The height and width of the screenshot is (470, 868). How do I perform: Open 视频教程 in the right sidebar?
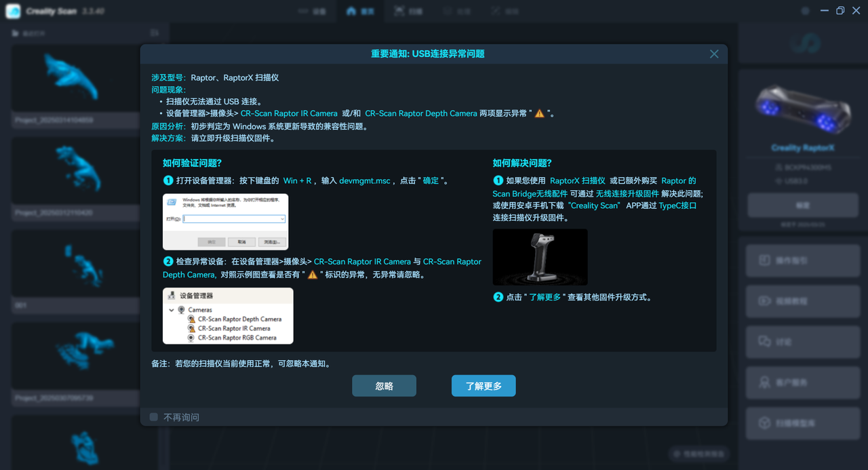(803, 301)
